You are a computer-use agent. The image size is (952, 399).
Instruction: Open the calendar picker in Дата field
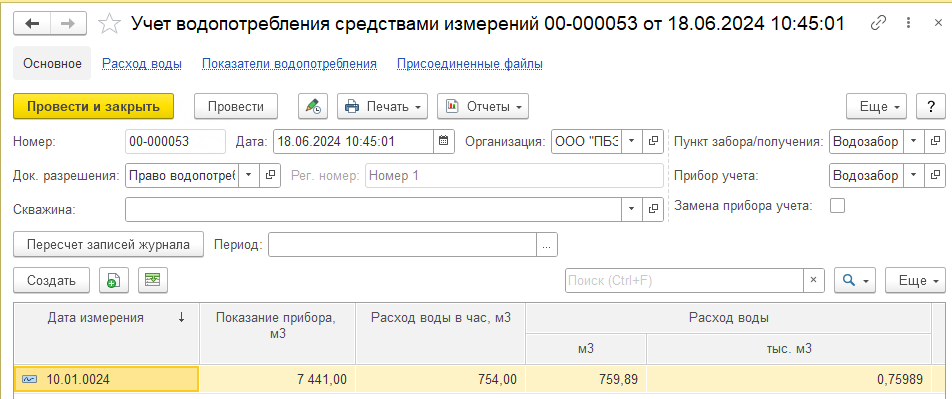[443, 142]
